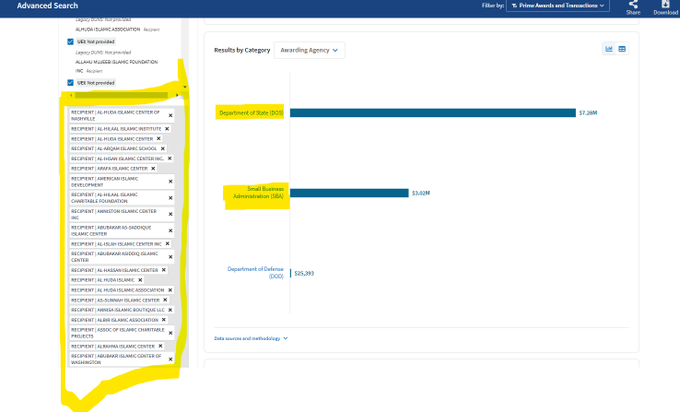Remove AL-HILAAL ISLAMIC INSTITUTE recipient filter
The height and width of the screenshot is (412, 680).
pyautogui.click(x=167, y=129)
